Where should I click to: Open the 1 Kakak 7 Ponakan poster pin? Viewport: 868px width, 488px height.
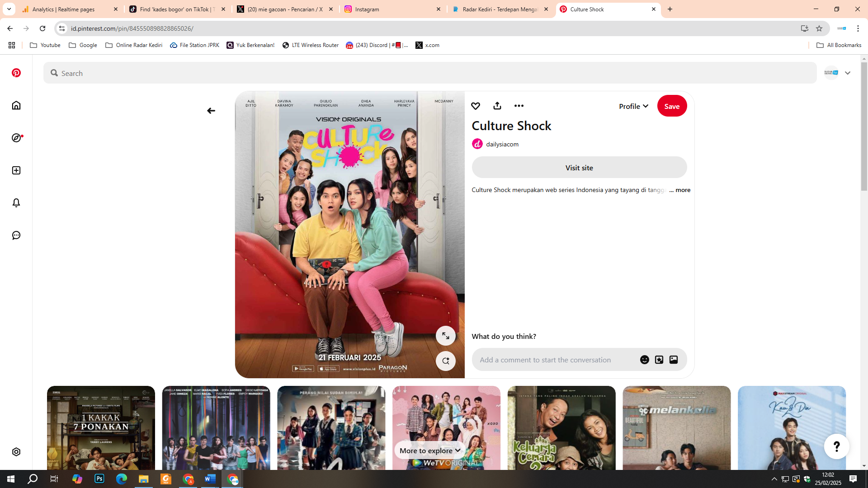pos(101,428)
